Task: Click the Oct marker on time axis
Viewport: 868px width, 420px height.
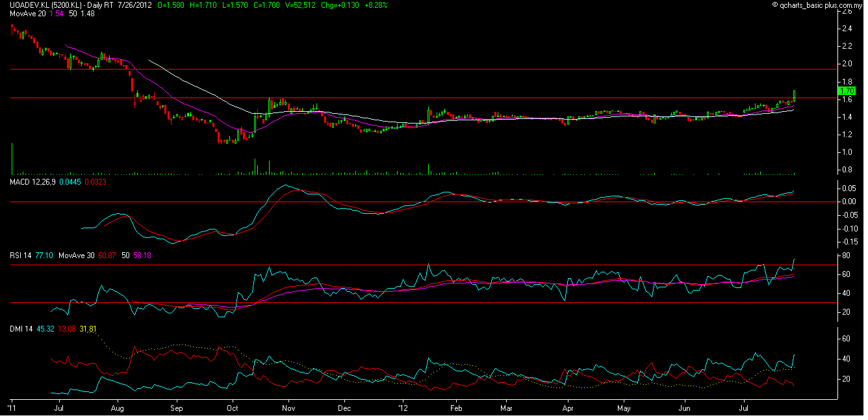Action: tap(233, 408)
